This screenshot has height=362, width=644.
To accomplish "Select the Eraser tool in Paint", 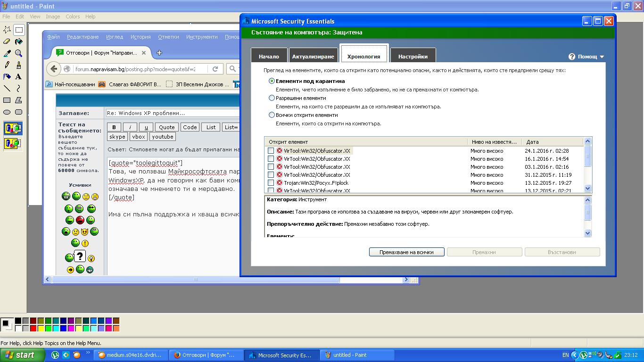I will coord(7,41).
